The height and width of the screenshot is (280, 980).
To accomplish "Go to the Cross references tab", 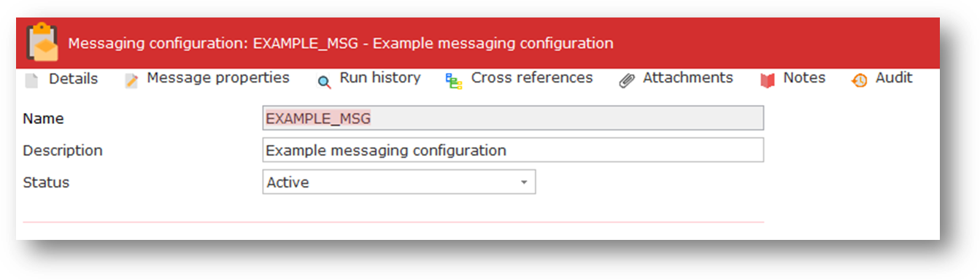I will coord(532,78).
